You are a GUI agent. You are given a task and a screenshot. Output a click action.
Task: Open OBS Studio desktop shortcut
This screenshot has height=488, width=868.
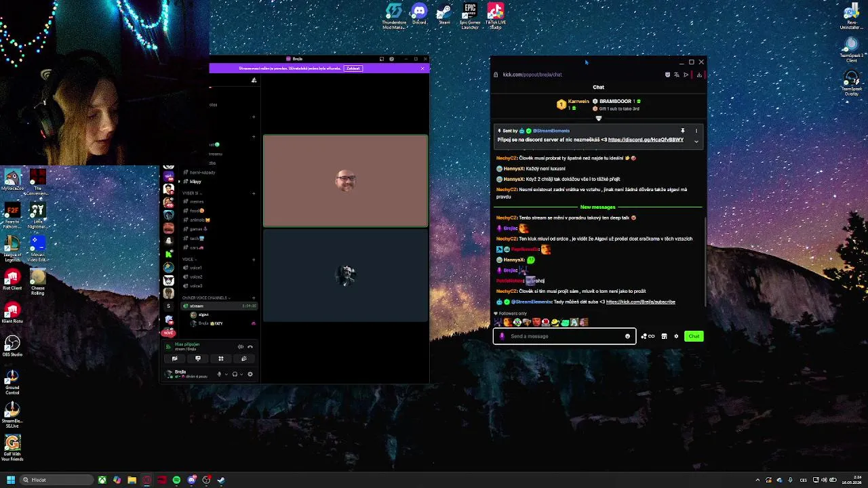(x=12, y=345)
